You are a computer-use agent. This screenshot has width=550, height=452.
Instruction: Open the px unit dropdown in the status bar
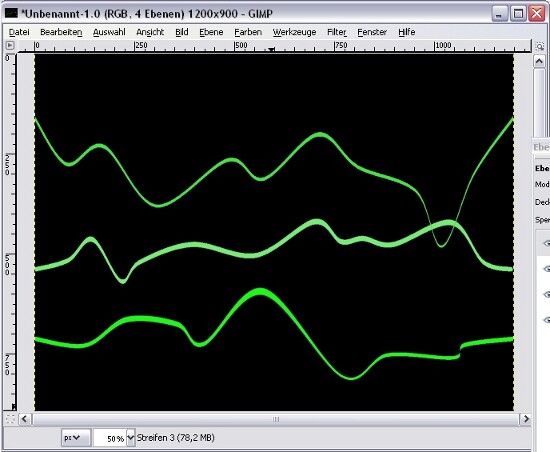[x=72, y=438]
